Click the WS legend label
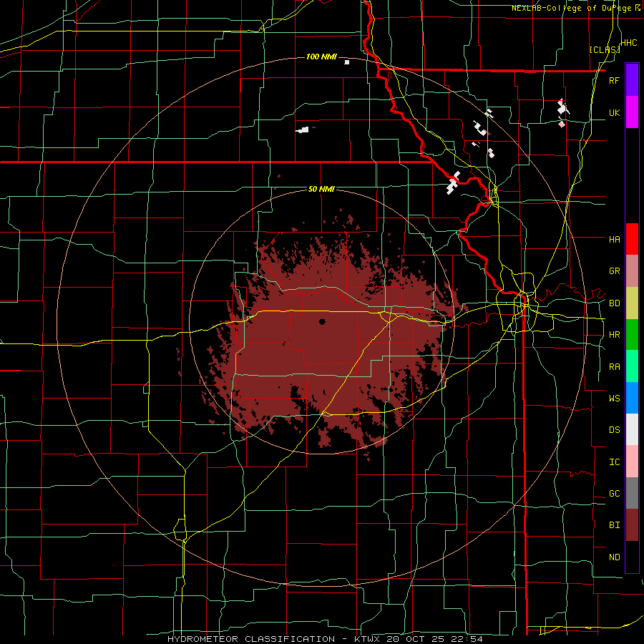644x644 pixels. pyautogui.click(x=614, y=399)
